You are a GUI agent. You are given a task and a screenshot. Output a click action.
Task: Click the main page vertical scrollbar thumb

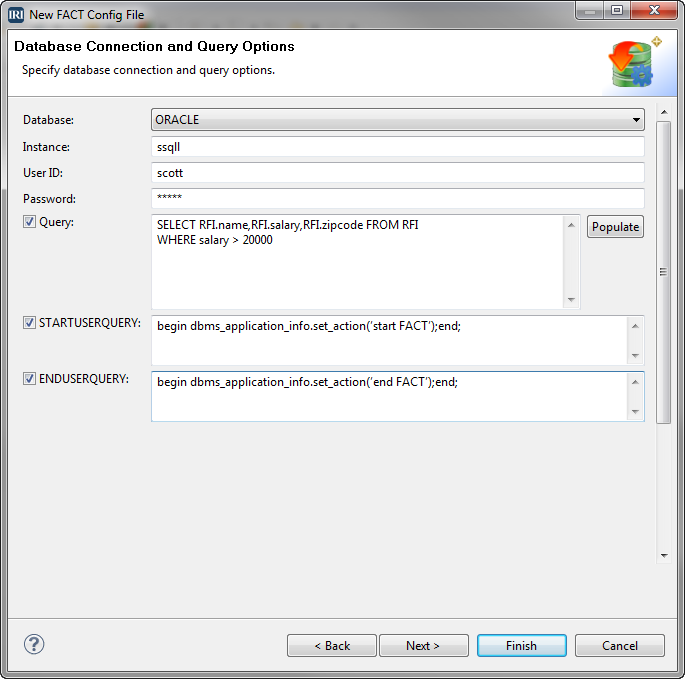point(664,272)
